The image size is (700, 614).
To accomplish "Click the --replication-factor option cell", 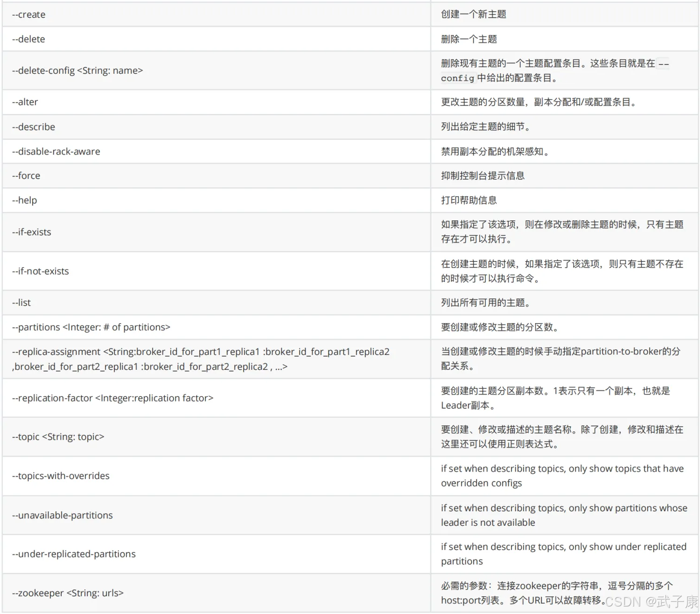I will (217, 398).
